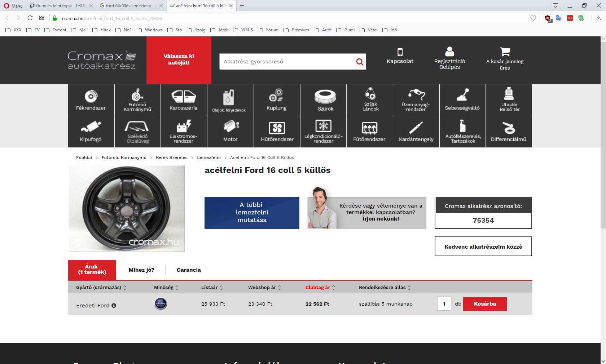Switch to Gumi és felni topik browser tab
606x364 pixels.
coord(61,6)
